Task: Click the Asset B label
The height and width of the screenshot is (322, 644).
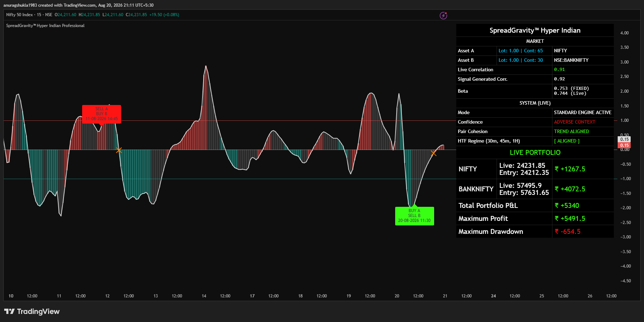Action: click(466, 60)
